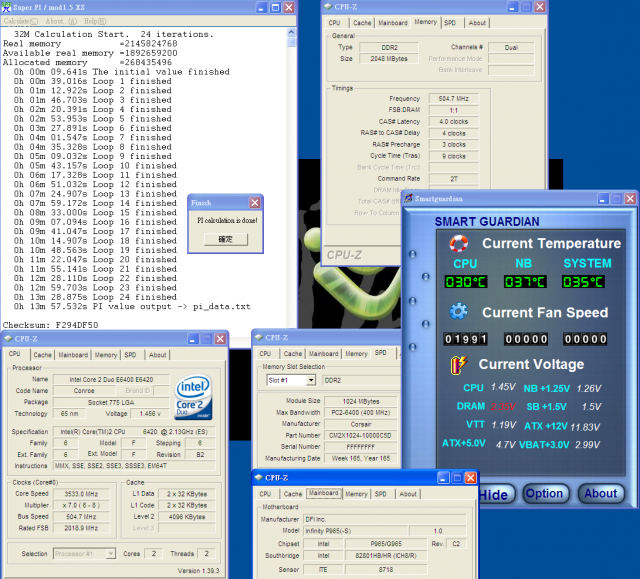Click the Core Speed 3533.0 MHz field
The image size is (640, 579).
81,494
